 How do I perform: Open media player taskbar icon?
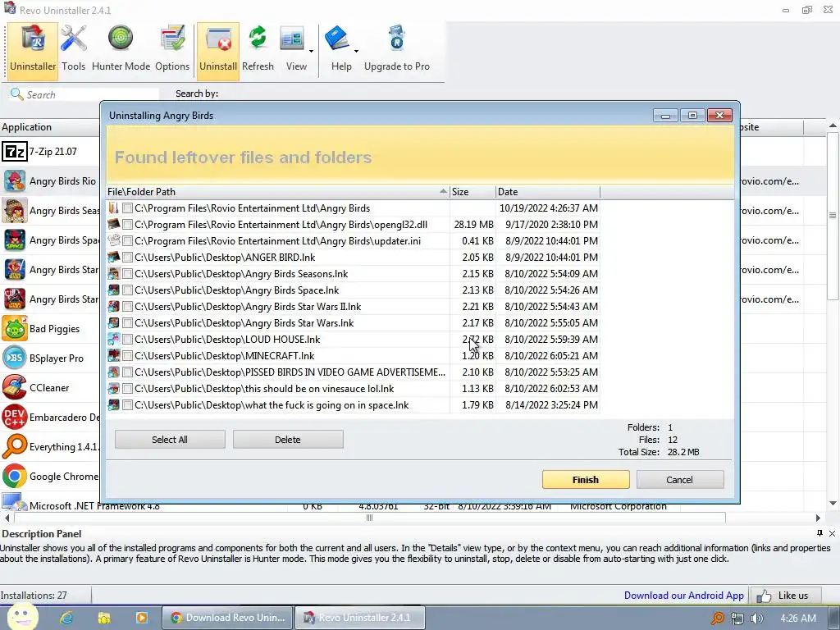click(x=141, y=618)
